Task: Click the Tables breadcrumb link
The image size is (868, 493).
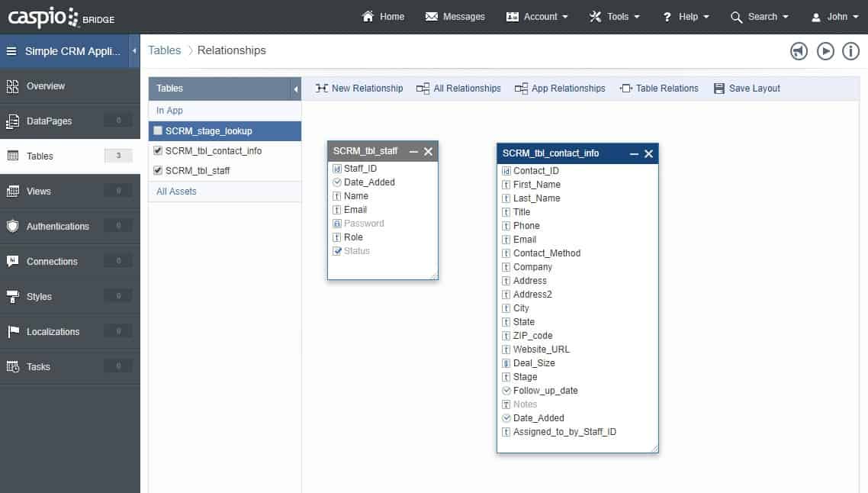Action: pos(164,50)
